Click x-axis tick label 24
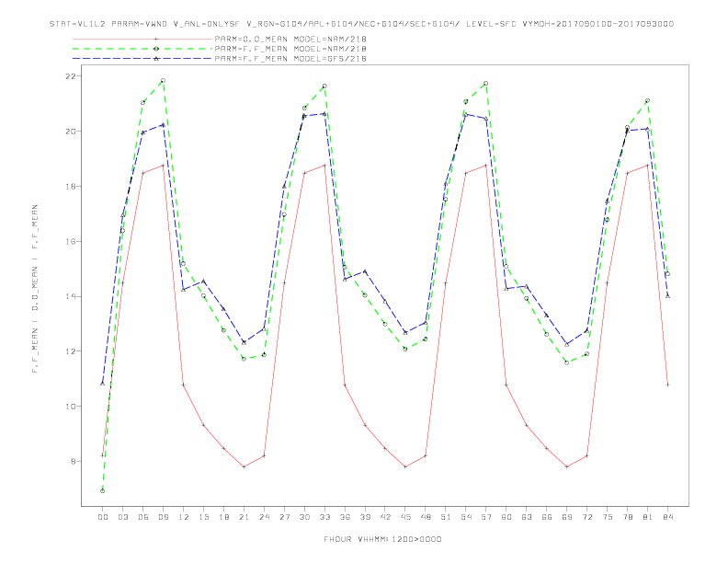 coord(264,517)
